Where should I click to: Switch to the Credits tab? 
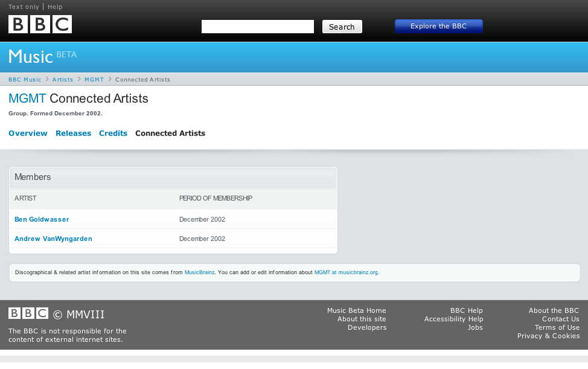point(113,133)
